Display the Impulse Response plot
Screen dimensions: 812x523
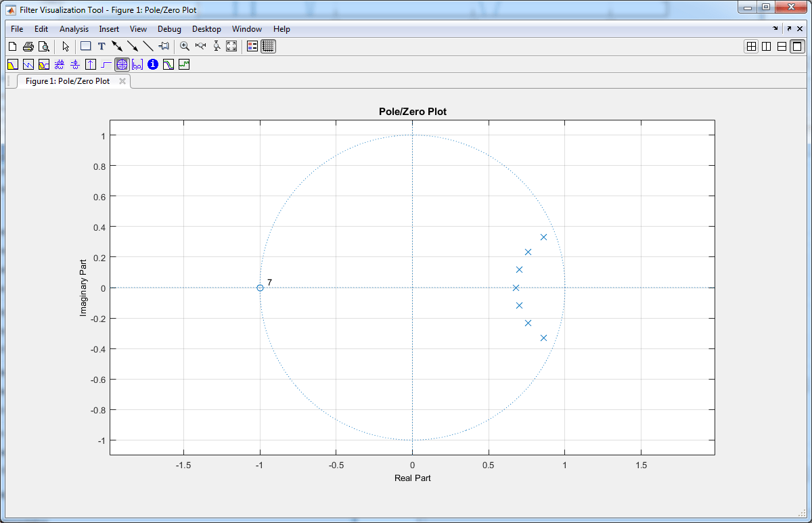click(91, 65)
